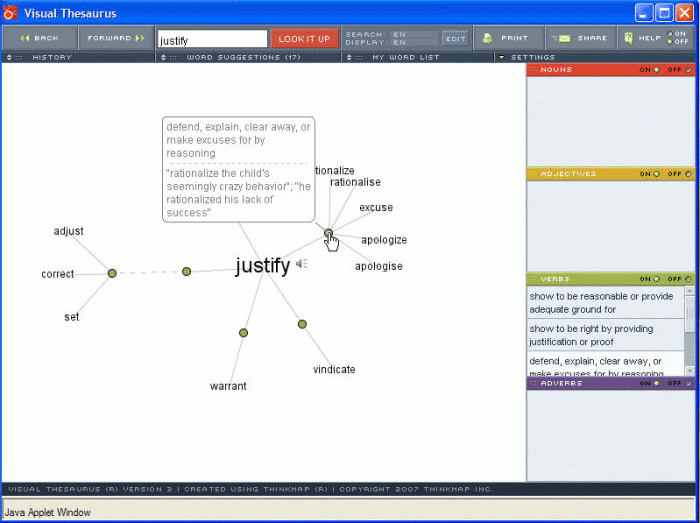Select the meaning node above vindicate
This screenshot has height=523, width=700.
point(302,324)
